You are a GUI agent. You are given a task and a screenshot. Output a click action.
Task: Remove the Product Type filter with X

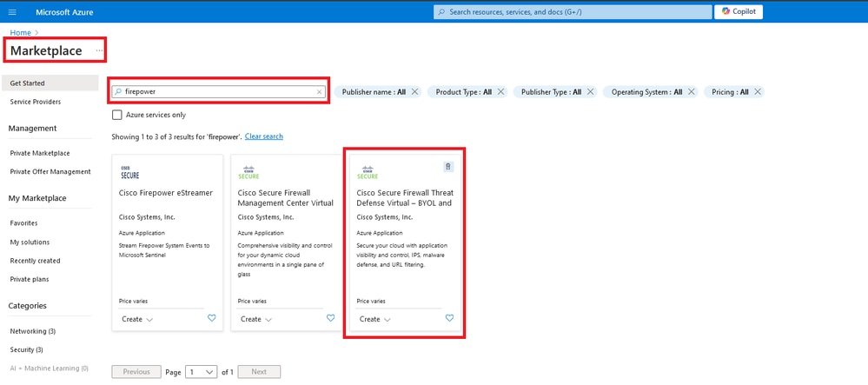[x=501, y=92]
